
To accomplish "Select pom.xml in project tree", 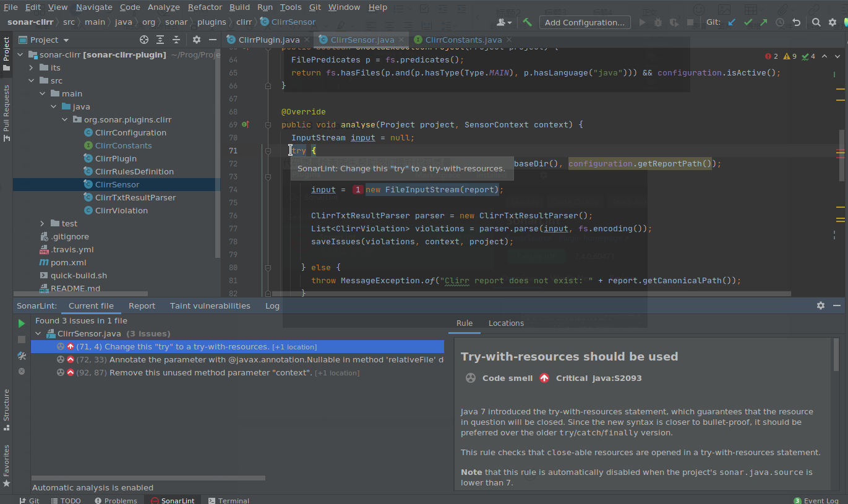I will pos(68,262).
